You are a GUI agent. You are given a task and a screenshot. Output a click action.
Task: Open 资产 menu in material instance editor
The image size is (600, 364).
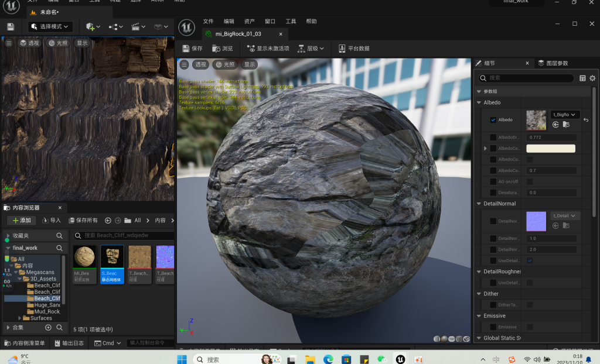pyautogui.click(x=250, y=22)
